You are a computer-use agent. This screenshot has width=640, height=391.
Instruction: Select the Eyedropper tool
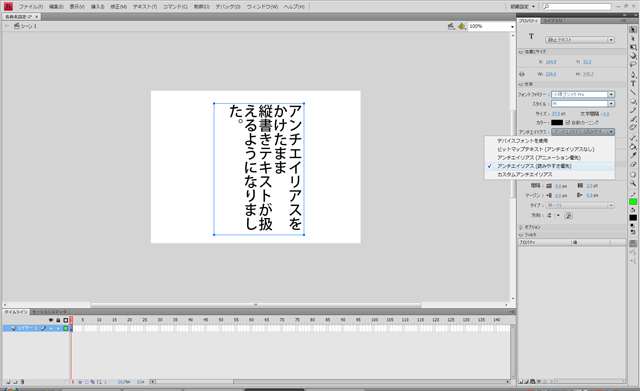pyautogui.click(x=633, y=155)
